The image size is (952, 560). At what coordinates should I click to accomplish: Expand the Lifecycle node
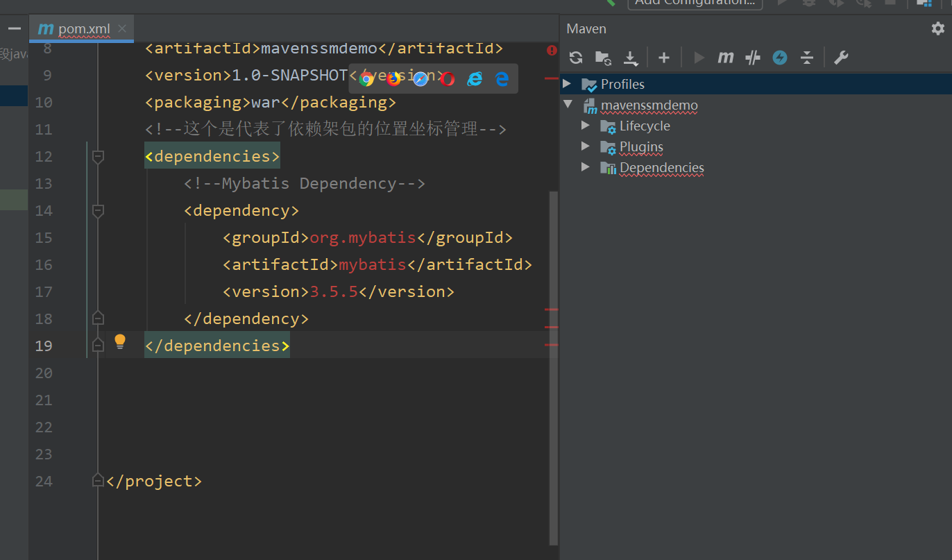pyautogui.click(x=586, y=126)
